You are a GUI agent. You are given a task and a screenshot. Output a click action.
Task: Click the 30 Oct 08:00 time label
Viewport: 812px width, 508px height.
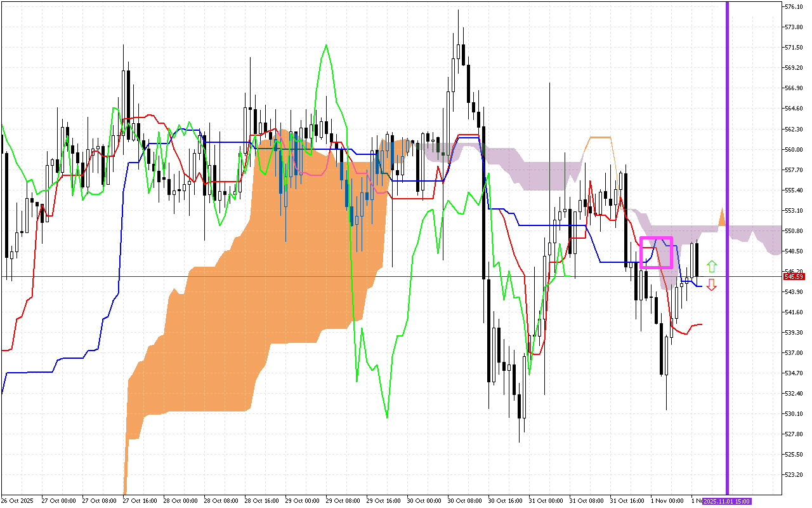463,501
